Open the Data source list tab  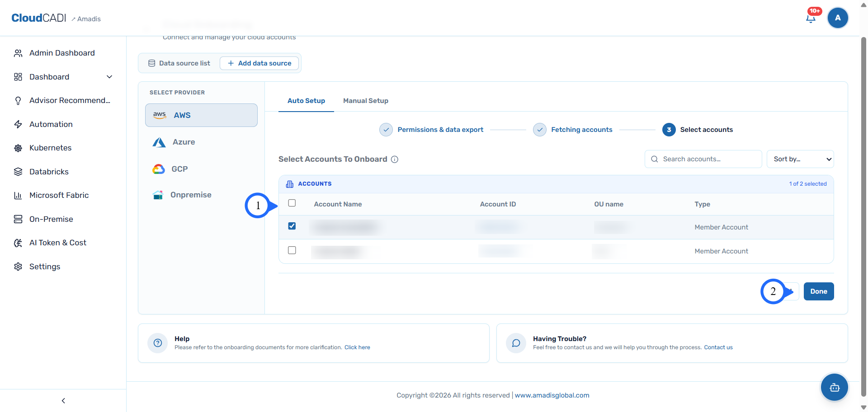click(179, 63)
